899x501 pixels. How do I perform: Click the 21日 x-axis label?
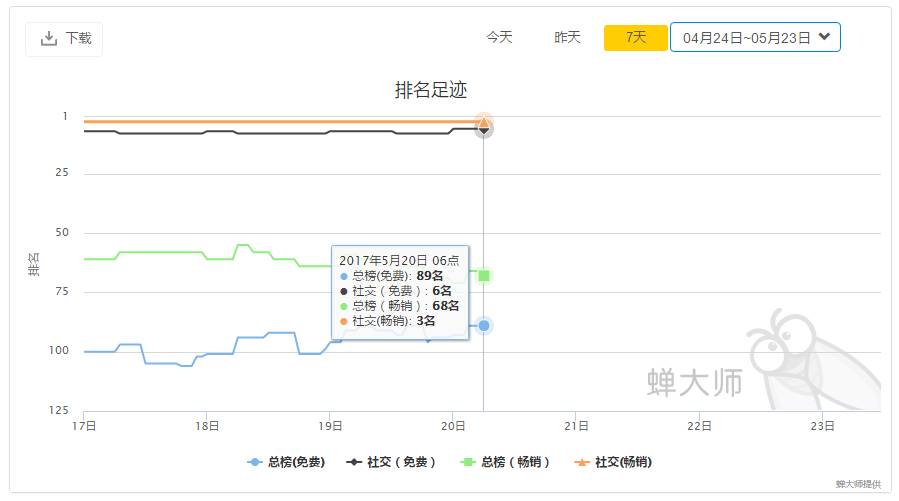[x=576, y=426]
